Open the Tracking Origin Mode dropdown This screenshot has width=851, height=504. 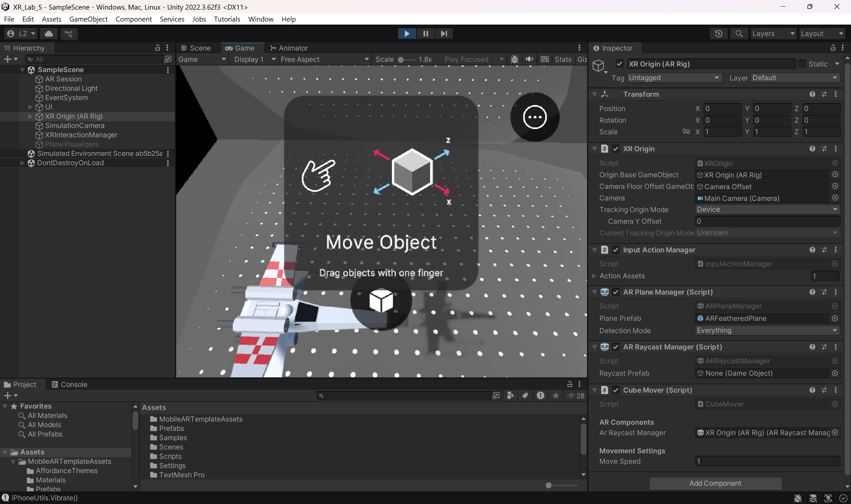[x=767, y=209]
